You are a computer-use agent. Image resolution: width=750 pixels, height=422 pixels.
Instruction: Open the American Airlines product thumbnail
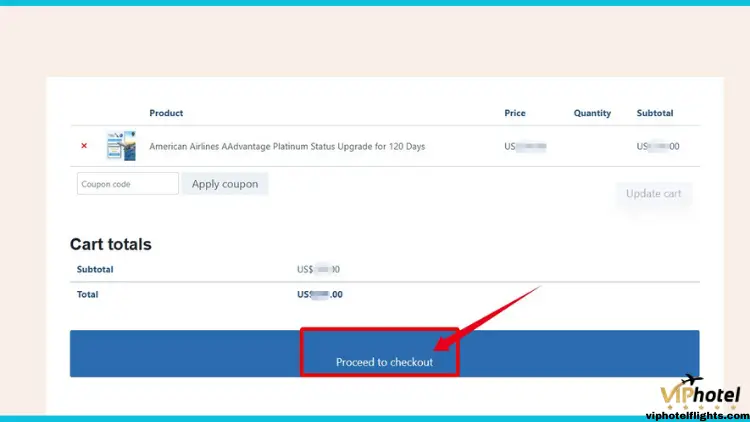tap(121, 145)
